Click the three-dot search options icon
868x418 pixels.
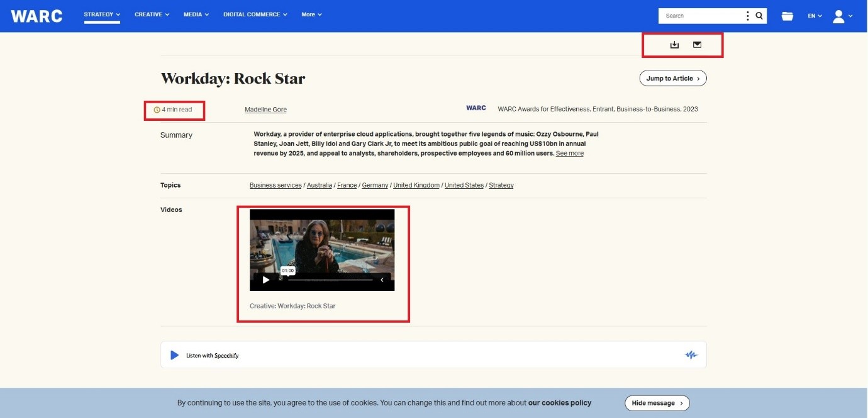[x=747, y=16]
